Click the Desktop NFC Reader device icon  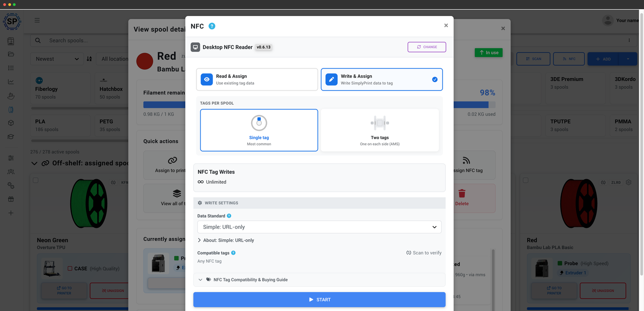(x=195, y=47)
